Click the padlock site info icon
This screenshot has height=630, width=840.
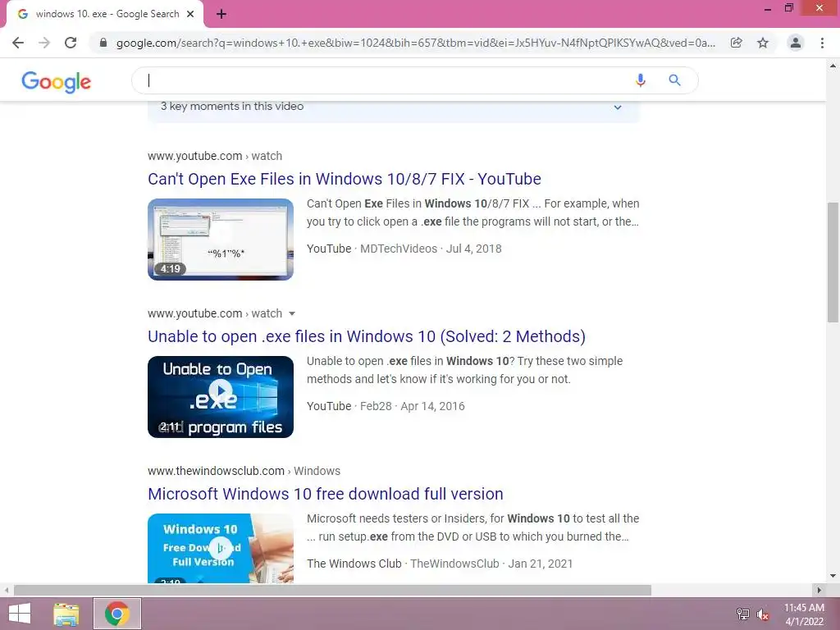(x=103, y=43)
